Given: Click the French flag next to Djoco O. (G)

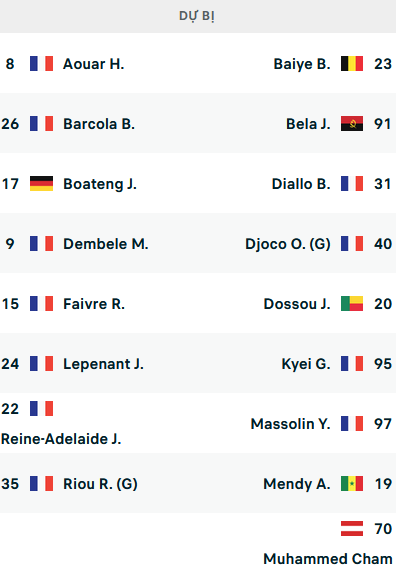Looking at the screenshot, I should point(352,244).
